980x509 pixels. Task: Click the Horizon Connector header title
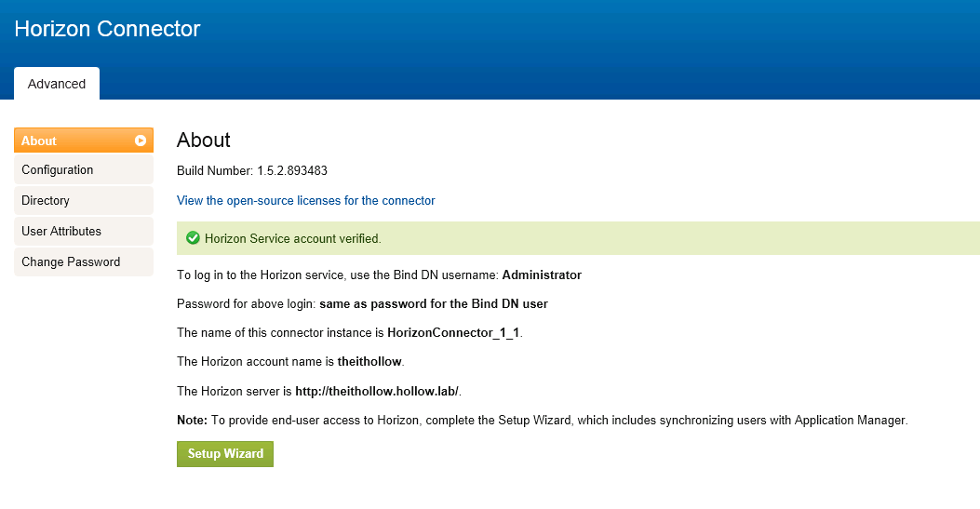pyautogui.click(x=107, y=29)
